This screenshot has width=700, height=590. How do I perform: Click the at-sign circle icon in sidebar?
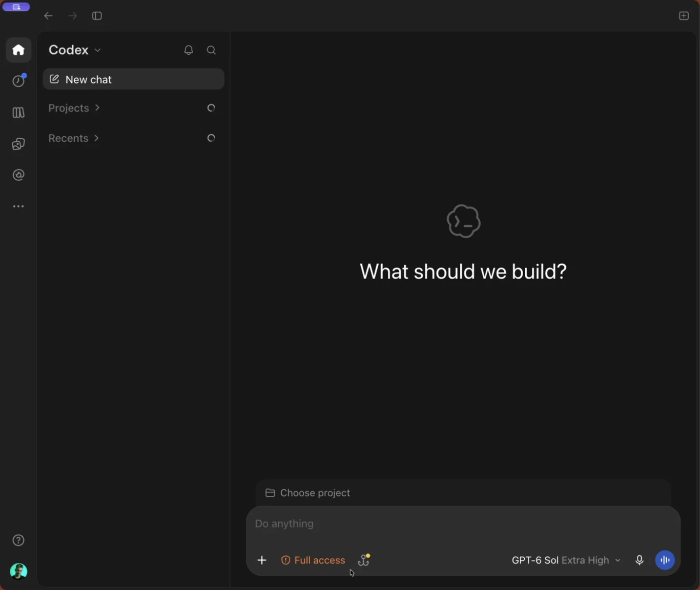[x=18, y=175]
